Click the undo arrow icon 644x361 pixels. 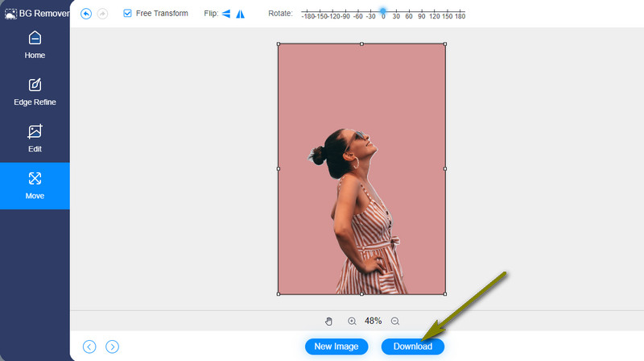87,14
